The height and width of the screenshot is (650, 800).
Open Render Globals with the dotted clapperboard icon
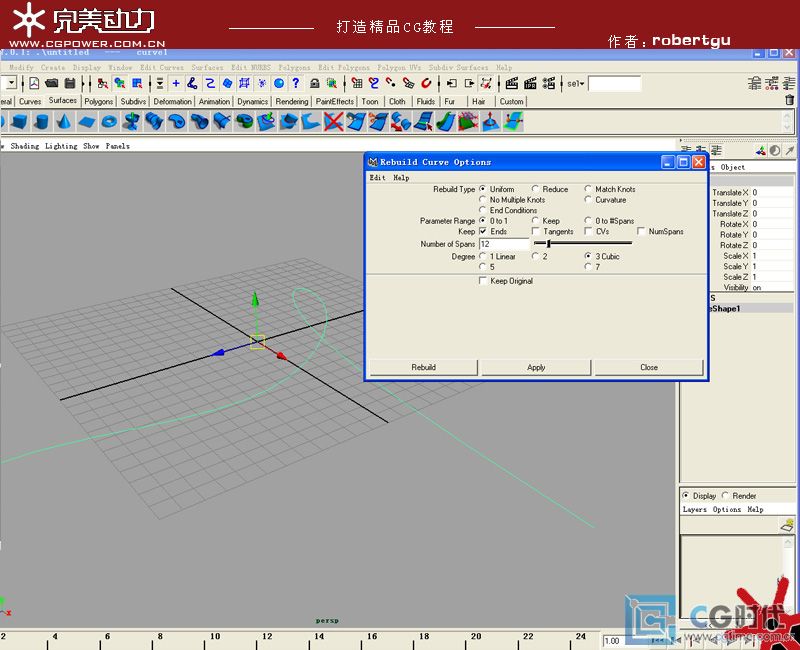pos(548,83)
